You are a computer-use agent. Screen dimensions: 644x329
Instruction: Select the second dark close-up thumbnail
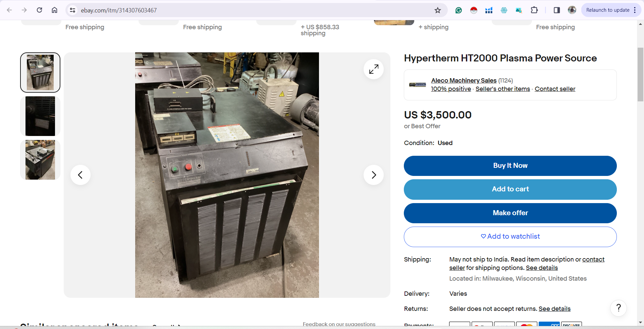pos(40,116)
